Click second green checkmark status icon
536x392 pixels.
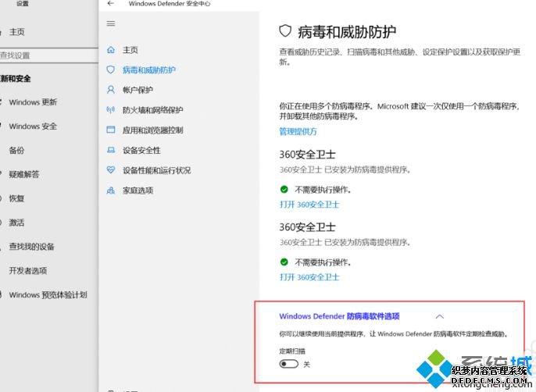(x=284, y=262)
